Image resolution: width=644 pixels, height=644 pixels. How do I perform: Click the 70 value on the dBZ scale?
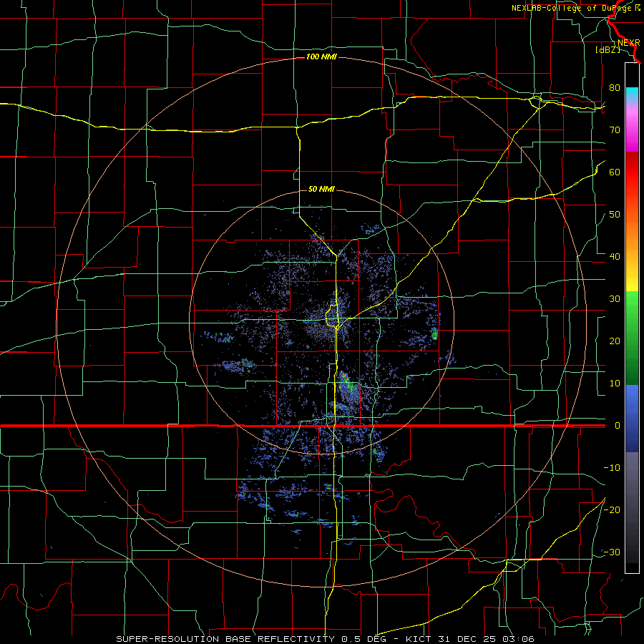615,130
